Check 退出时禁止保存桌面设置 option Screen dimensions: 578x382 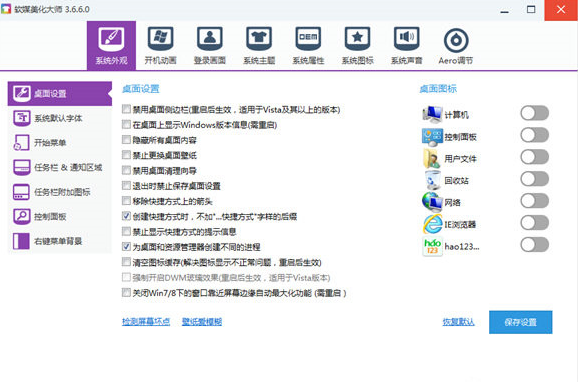126,185
